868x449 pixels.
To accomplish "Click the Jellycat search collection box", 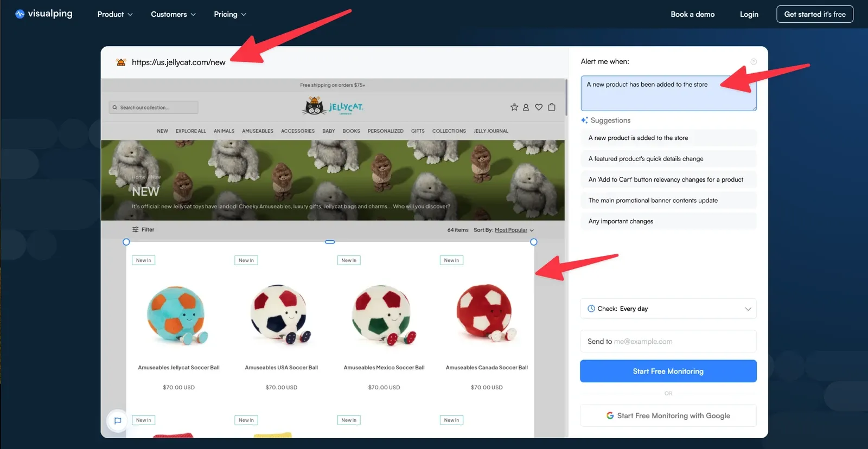I will tap(154, 107).
